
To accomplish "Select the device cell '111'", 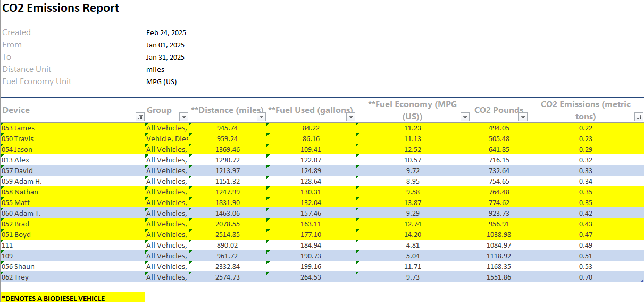I will click(73, 245).
